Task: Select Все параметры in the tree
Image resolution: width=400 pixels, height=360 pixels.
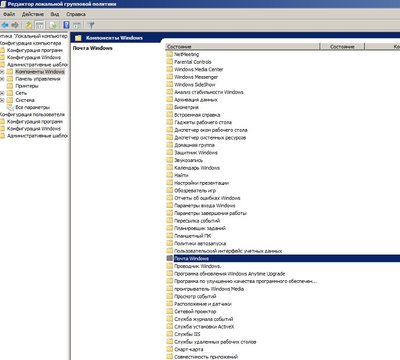Action: click(x=32, y=107)
